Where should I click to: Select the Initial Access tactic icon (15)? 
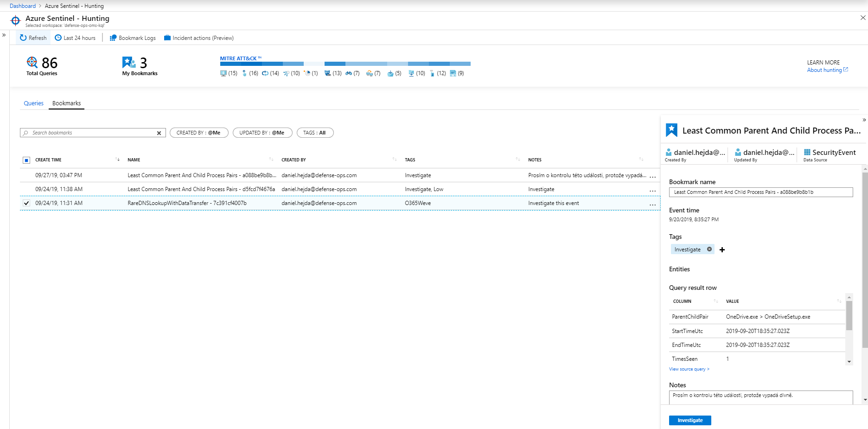pos(223,73)
